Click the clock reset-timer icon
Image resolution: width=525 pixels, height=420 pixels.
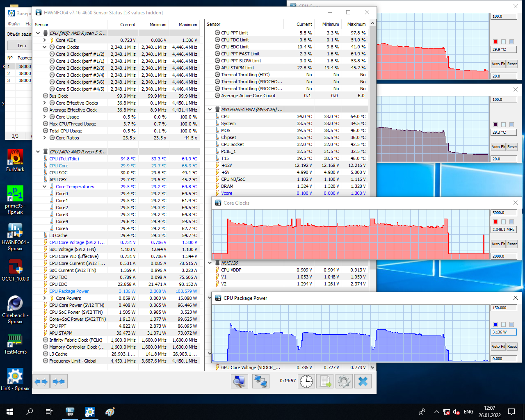306,381
